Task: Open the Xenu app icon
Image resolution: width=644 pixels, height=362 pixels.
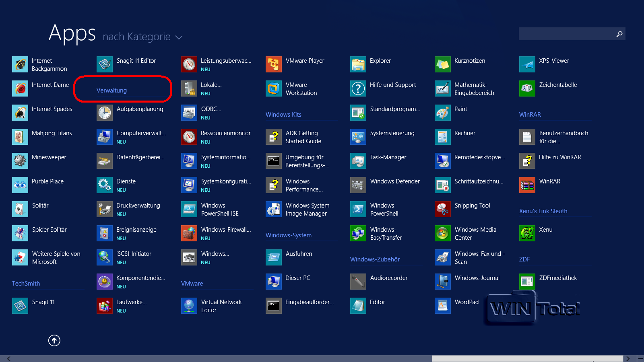Action: point(527,233)
